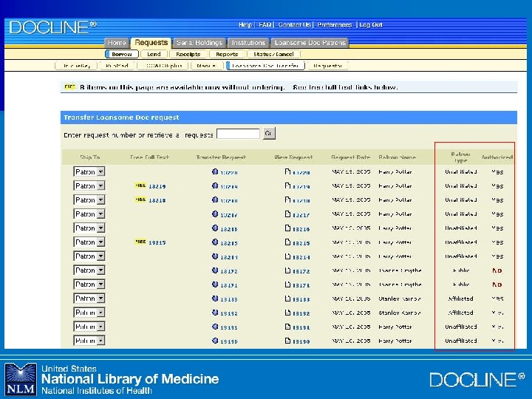Image resolution: width=532 pixels, height=399 pixels.
Task: Open Ship To dropdown for request 13219
Action: (89, 185)
